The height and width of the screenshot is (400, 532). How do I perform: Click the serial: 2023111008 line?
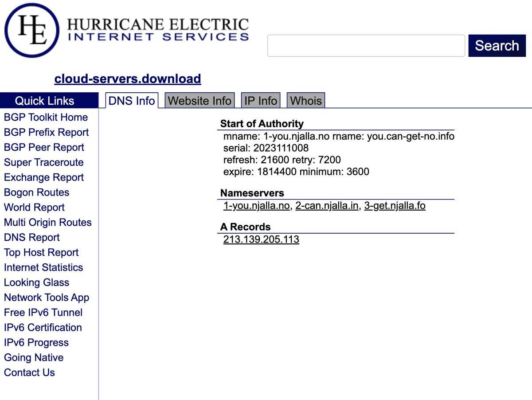(x=266, y=148)
